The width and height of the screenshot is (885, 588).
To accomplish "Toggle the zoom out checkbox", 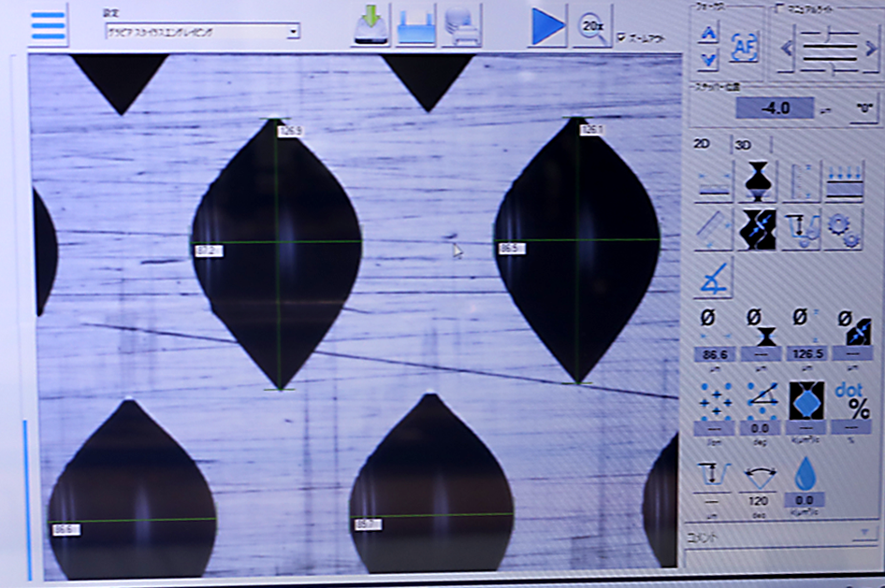I will click(x=620, y=38).
